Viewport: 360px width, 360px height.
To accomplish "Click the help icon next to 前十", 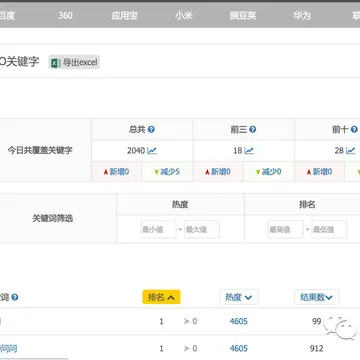I will pos(354,129).
